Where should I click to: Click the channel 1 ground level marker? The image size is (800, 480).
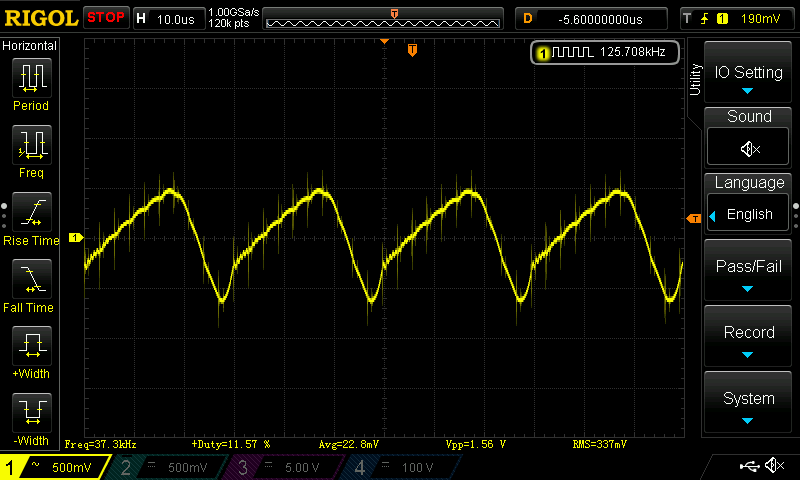click(x=76, y=238)
